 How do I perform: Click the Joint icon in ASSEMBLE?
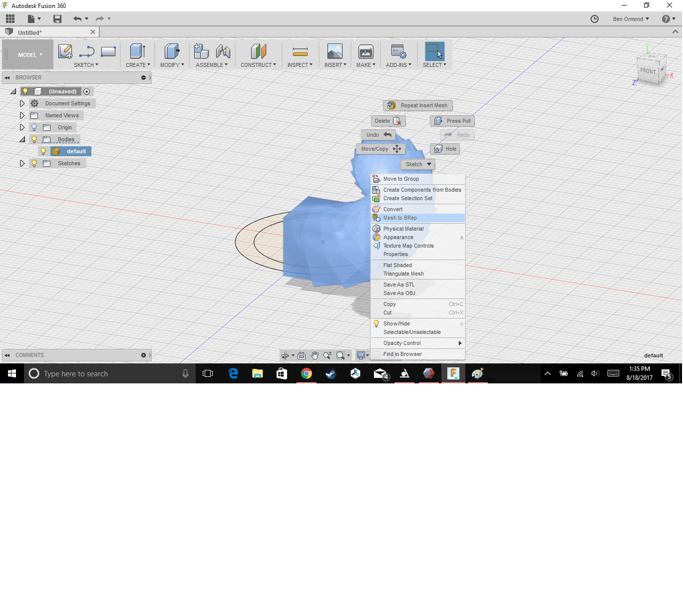pos(223,51)
